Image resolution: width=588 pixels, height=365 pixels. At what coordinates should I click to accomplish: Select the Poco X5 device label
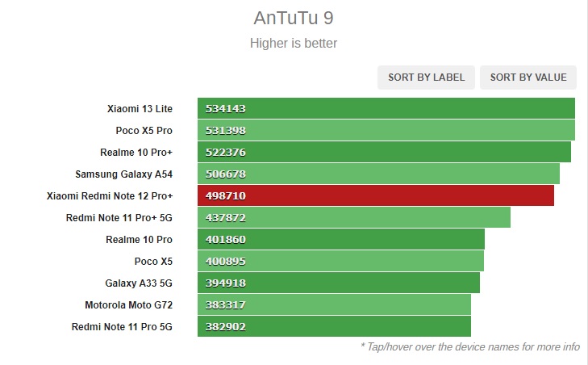pos(153,262)
